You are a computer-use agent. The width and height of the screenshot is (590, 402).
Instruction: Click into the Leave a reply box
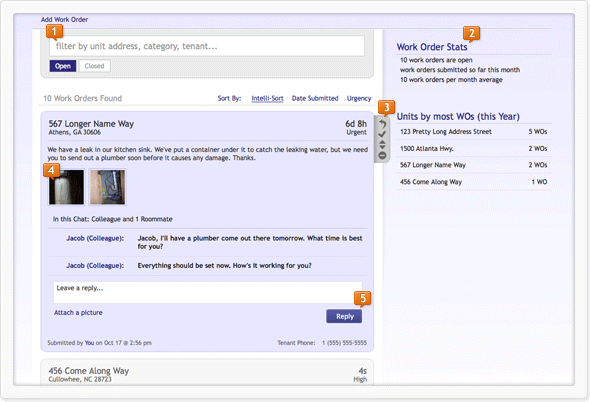pyautogui.click(x=208, y=292)
